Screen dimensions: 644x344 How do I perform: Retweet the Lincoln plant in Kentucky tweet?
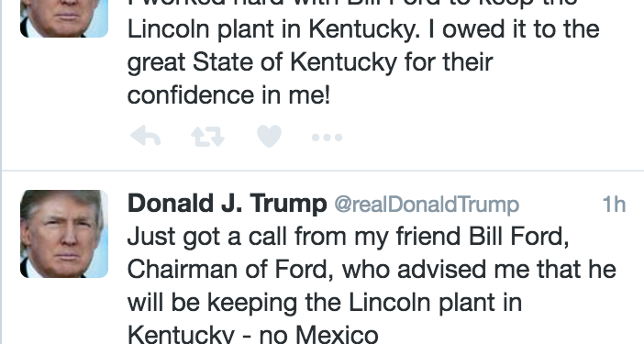[x=208, y=137]
